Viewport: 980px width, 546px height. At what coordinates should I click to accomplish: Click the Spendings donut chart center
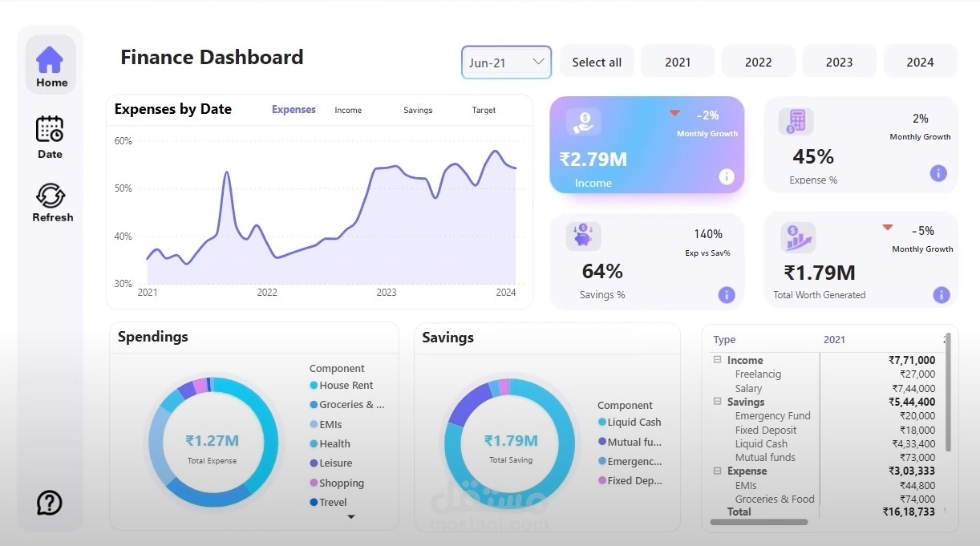pyautogui.click(x=213, y=442)
